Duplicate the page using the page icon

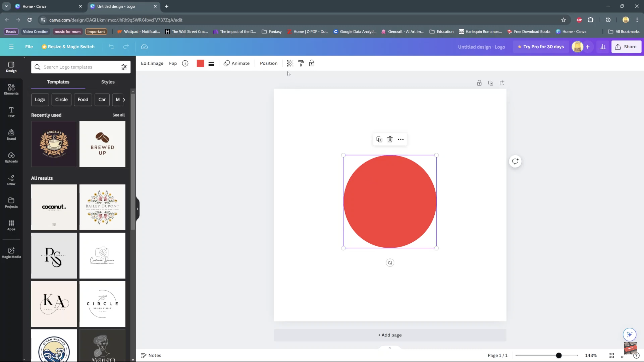pyautogui.click(x=491, y=83)
